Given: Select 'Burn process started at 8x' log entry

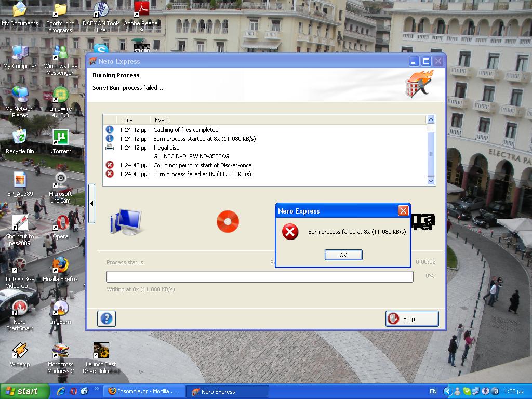Looking at the screenshot, I should (265, 139).
